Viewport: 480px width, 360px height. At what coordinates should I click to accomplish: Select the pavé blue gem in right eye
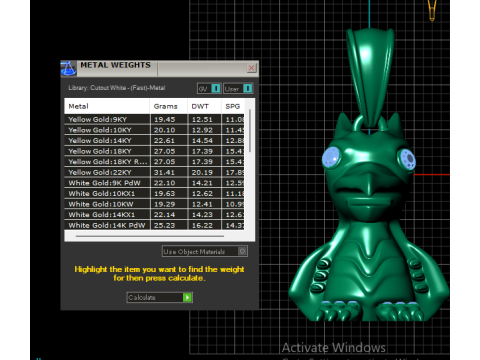click(407, 159)
